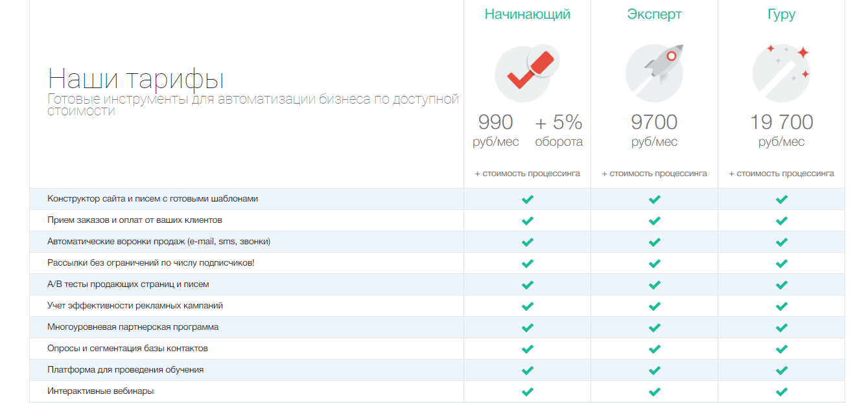This screenshot has width=868, height=403.
Task: Click Эксперт checkmark for Прием заказов row
Action: click(x=654, y=220)
